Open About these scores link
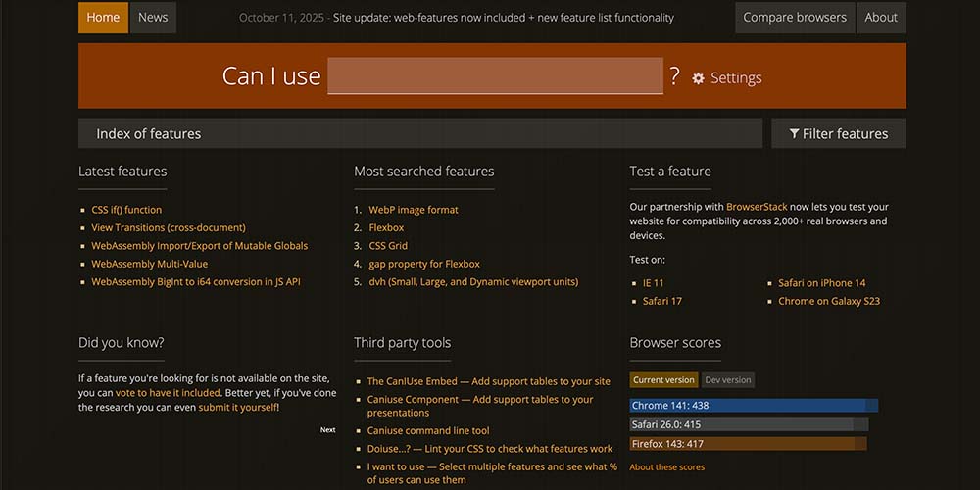Screen dimensions: 980x490 [x=666, y=466]
